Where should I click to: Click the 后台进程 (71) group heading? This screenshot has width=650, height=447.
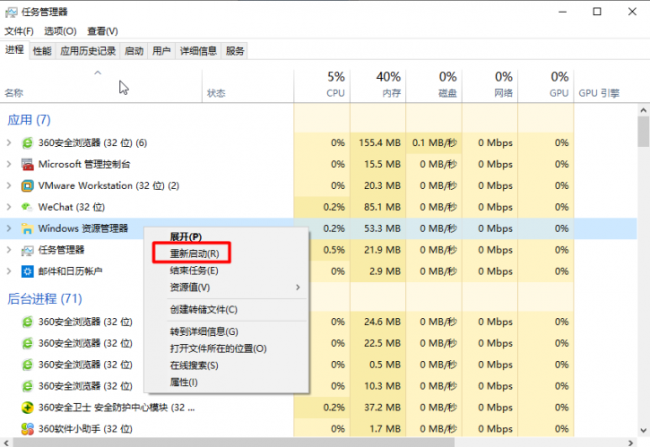pos(45,299)
